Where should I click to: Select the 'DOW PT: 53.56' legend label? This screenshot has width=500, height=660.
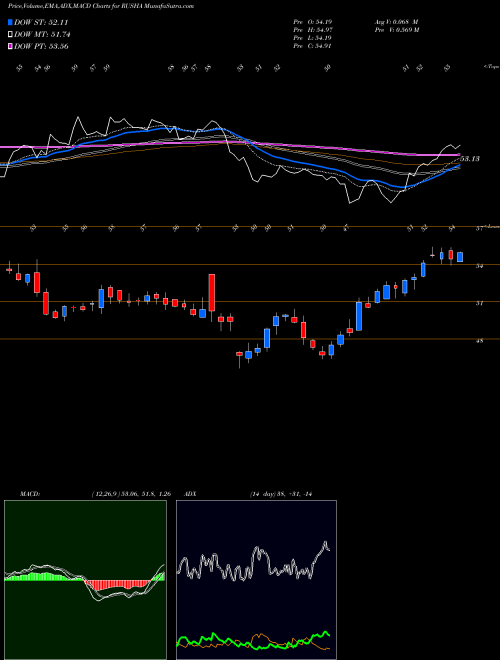(41, 46)
